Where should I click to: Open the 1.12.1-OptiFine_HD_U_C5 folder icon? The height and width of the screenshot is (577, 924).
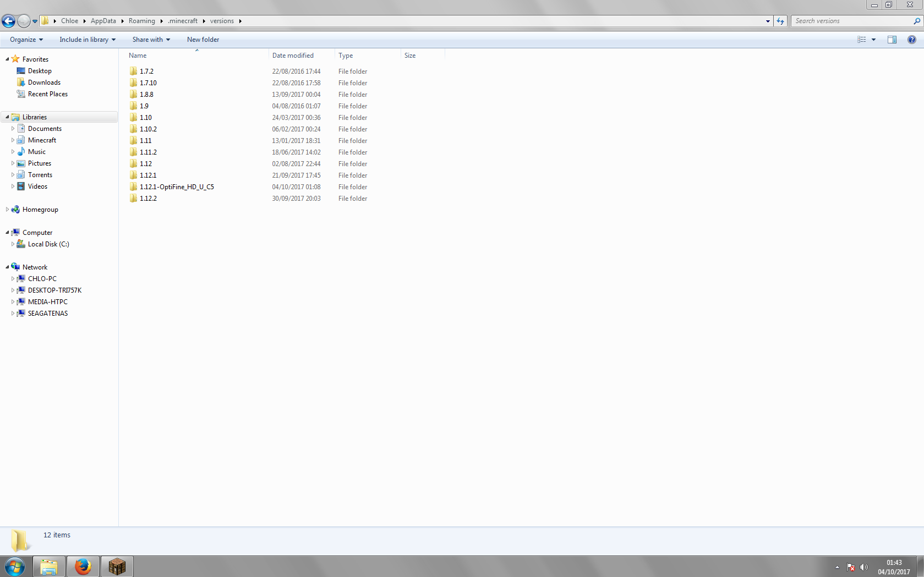click(134, 187)
